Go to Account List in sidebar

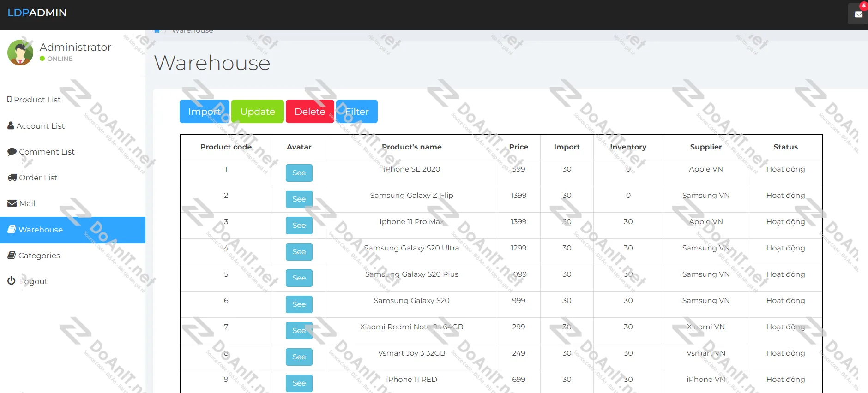click(x=40, y=126)
